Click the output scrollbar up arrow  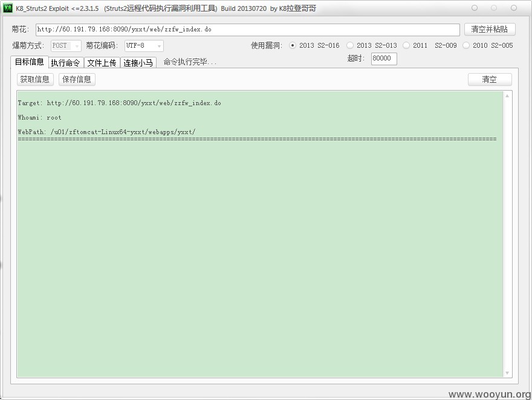(x=507, y=96)
